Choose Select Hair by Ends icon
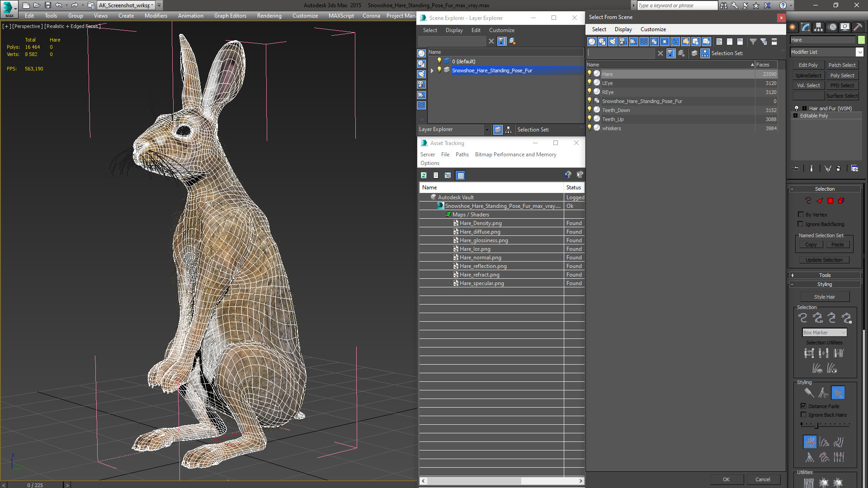Screen dimensions: 868x488 803,318
